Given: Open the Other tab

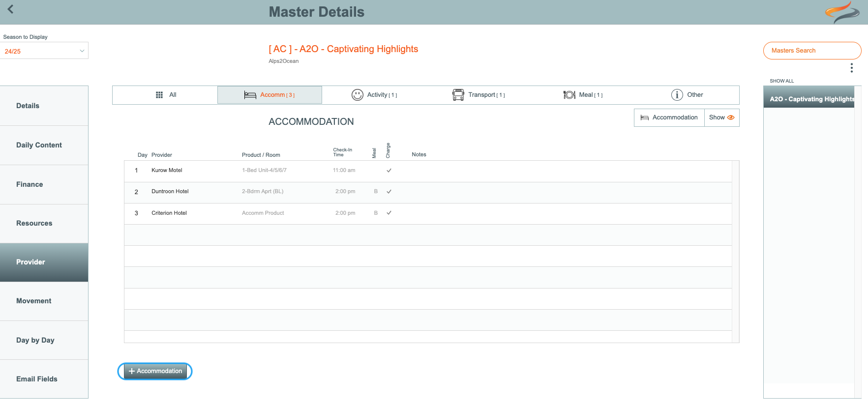Looking at the screenshot, I should coord(687,95).
